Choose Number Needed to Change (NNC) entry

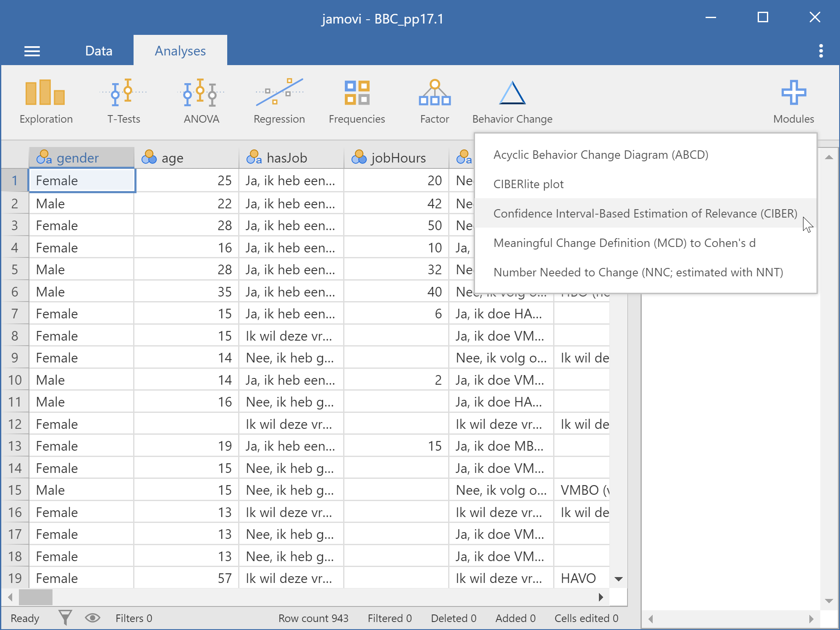(x=646, y=272)
